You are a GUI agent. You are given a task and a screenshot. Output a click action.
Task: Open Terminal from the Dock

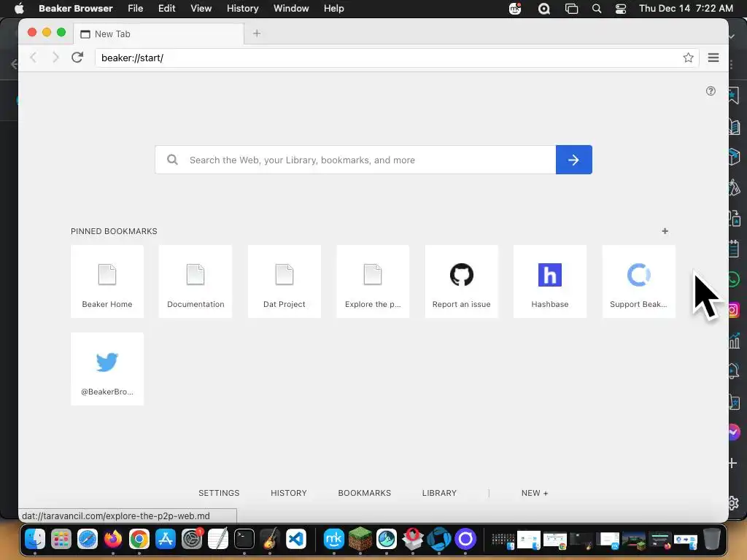(244, 539)
